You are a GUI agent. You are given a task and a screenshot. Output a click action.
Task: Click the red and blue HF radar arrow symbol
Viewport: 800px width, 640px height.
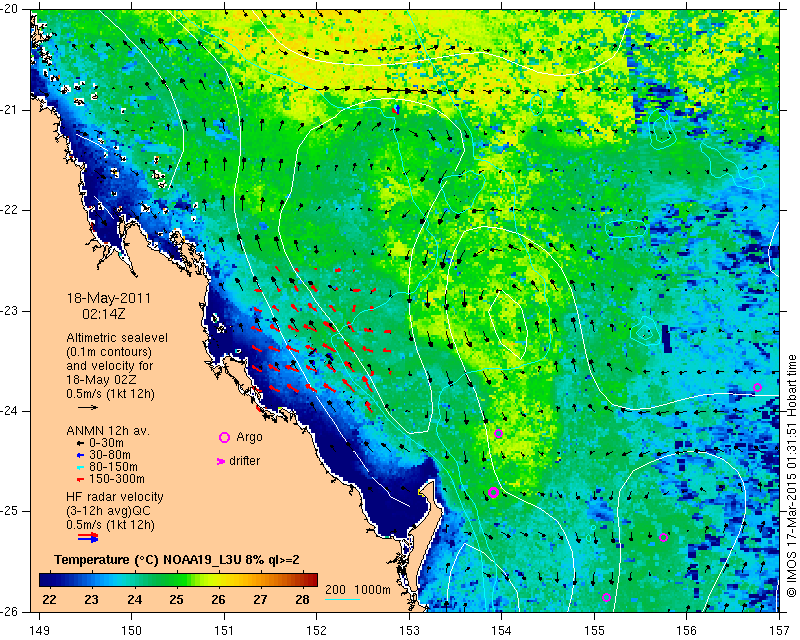(88, 537)
